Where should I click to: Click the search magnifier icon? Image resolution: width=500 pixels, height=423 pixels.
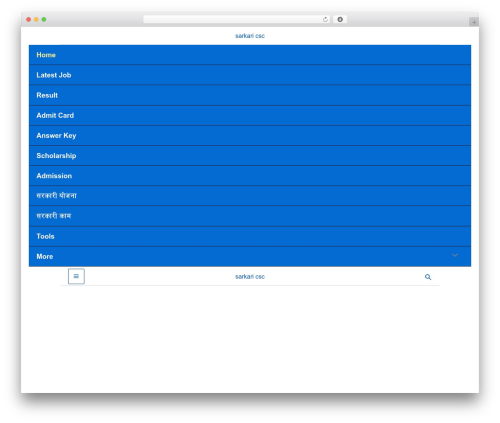[428, 277]
